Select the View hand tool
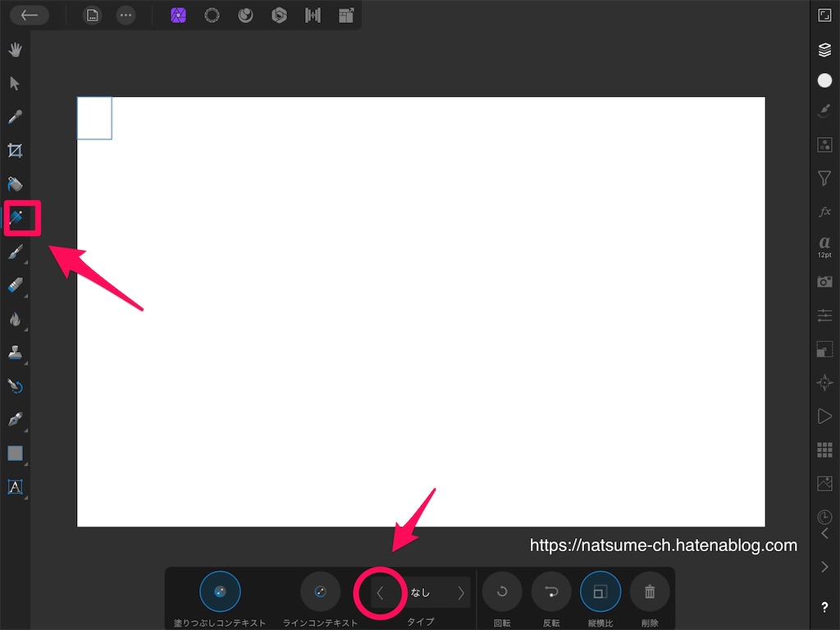840x630 pixels. (15, 50)
